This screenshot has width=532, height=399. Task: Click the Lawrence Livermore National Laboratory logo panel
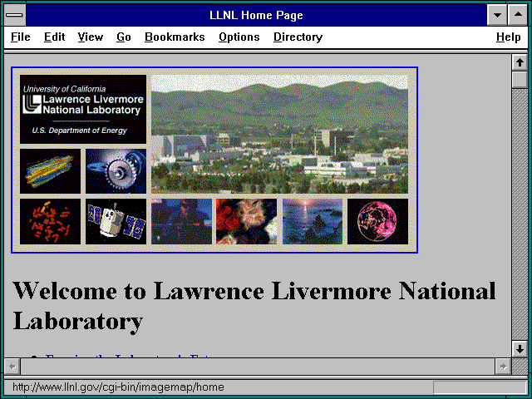tap(83, 109)
